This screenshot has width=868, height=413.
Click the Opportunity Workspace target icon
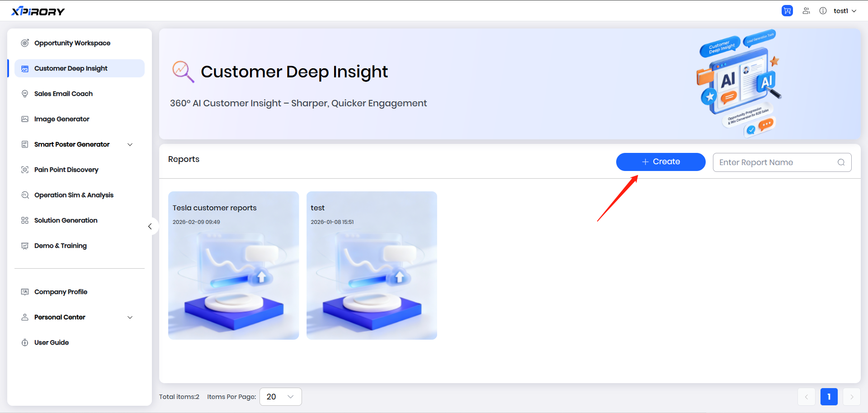pyautogui.click(x=25, y=43)
